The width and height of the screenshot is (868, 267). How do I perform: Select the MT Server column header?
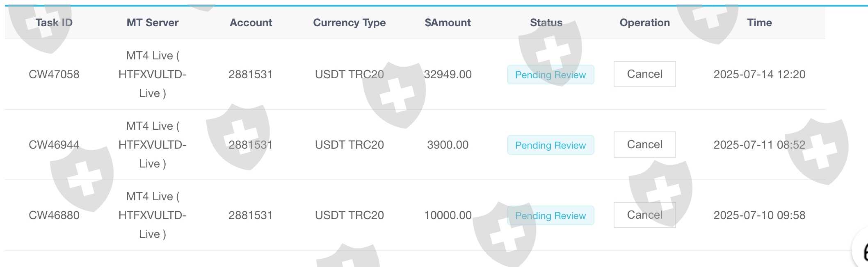point(152,23)
